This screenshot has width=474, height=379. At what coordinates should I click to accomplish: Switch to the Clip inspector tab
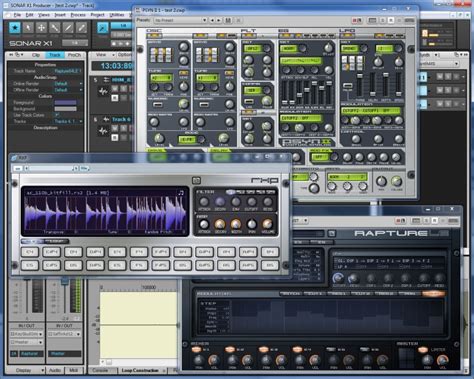click(x=36, y=55)
